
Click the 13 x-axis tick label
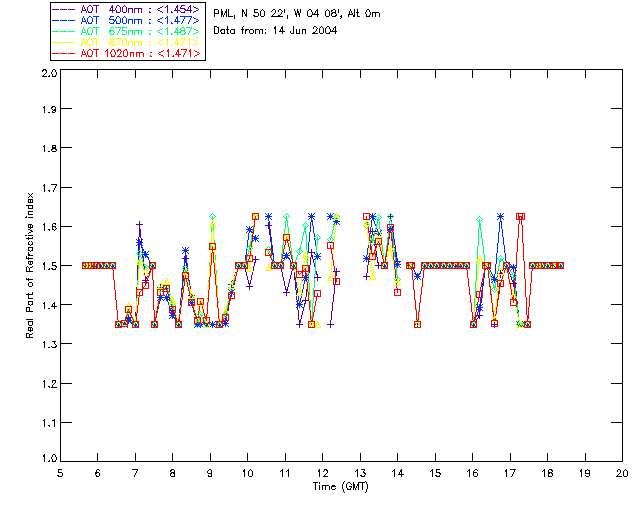(360, 473)
